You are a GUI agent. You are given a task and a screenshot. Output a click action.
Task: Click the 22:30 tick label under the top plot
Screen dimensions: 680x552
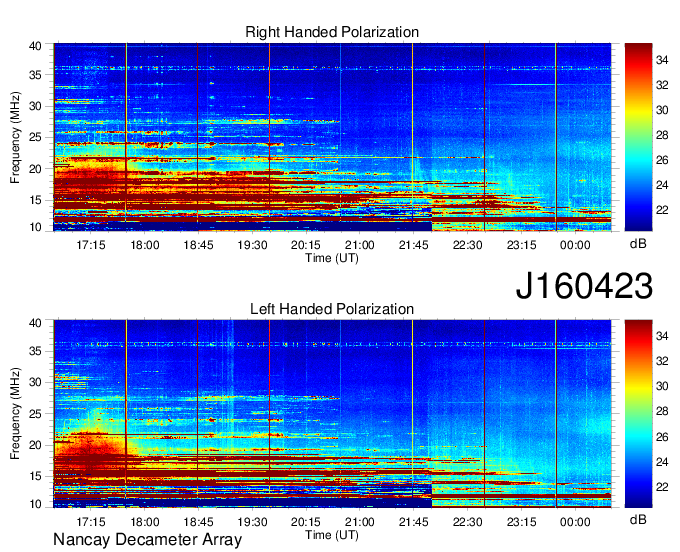point(468,245)
